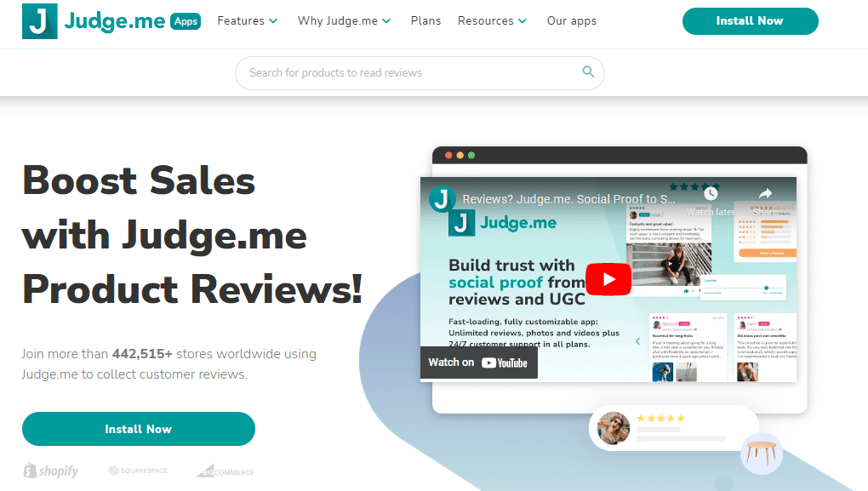Play the YouTube video
This screenshot has width=868, height=491.
(608, 278)
